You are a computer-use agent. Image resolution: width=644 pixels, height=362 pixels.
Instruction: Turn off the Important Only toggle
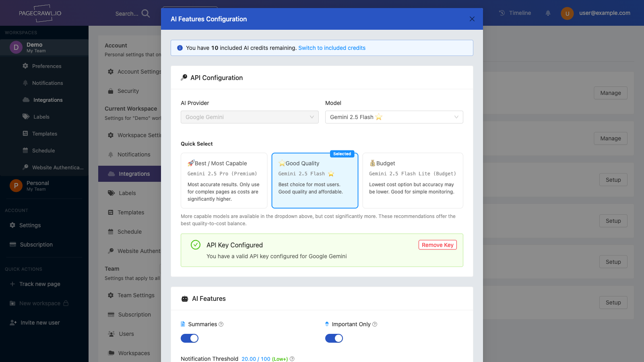(334, 338)
